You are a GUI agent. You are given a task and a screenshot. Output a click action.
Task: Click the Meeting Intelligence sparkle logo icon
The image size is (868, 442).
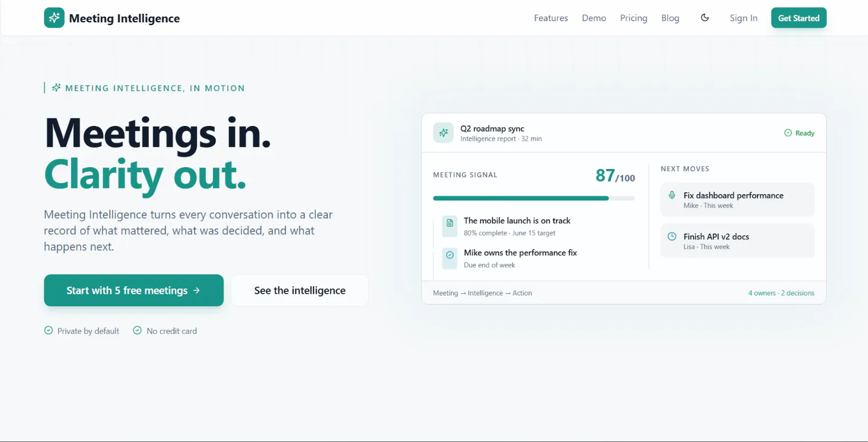coord(54,18)
